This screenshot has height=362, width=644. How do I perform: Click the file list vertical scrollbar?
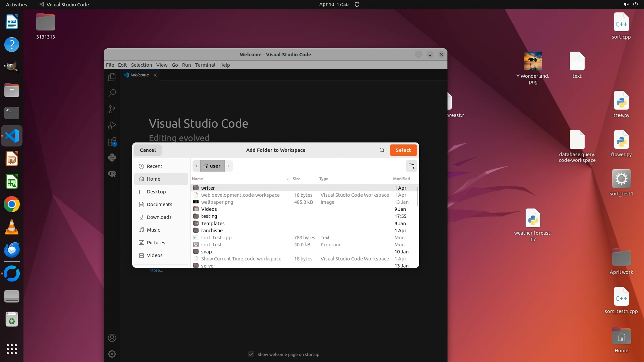tap(418, 197)
